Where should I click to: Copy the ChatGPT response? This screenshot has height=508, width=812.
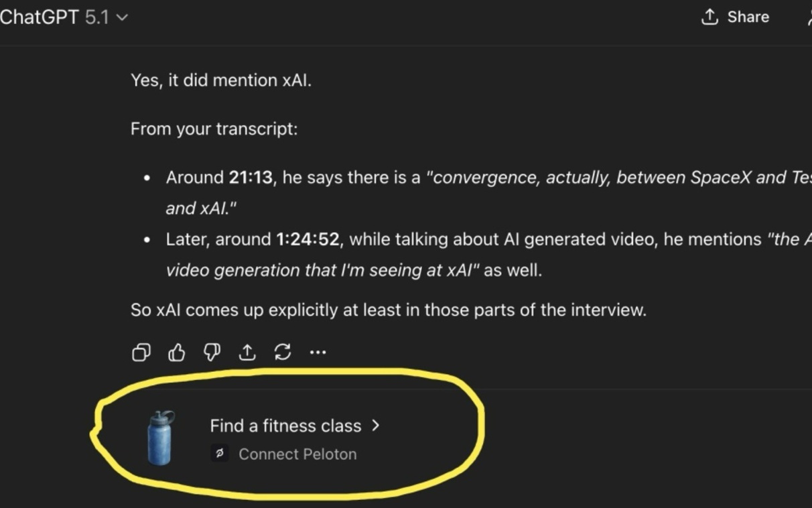pyautogui.click(x=141, y=353)
